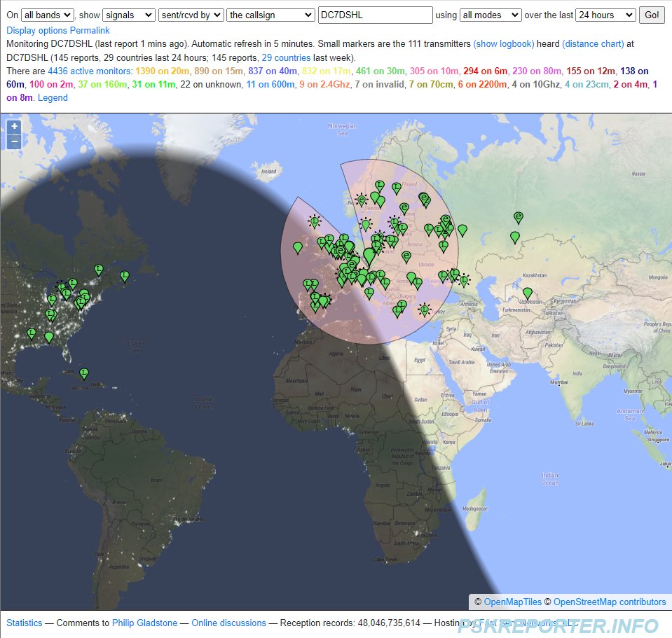The width and height of the screenshot is (672, 638).
Task: Filter by '305 on 10m' band link
Action: [x=434, y=71]
